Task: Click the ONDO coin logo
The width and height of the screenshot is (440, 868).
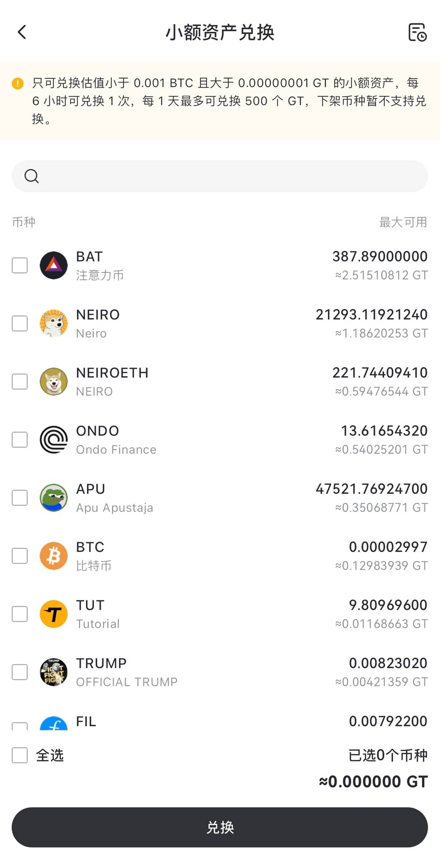Action: point(54,440)
